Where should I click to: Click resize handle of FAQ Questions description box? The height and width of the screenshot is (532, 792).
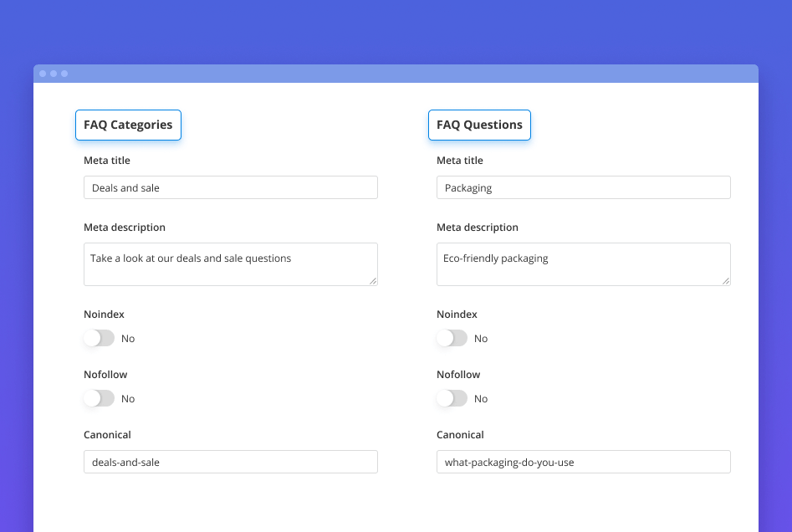(x=726, y=281)
